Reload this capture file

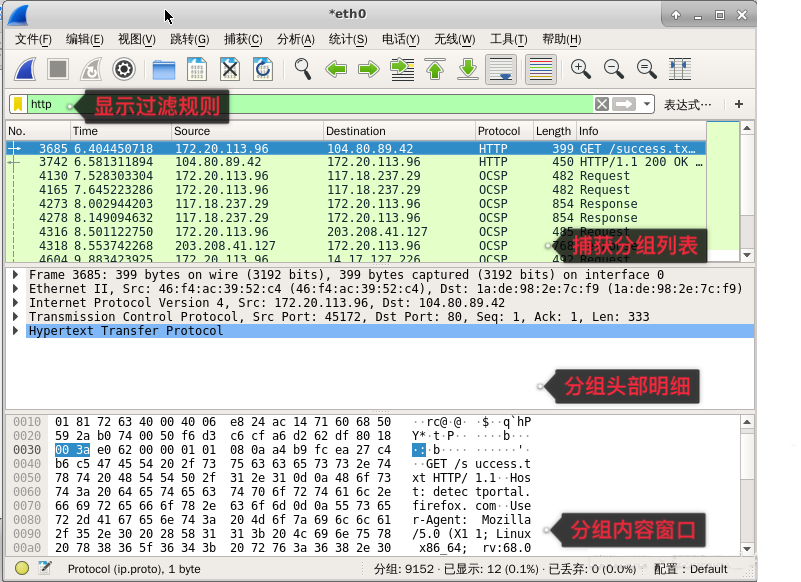point(262,69)
